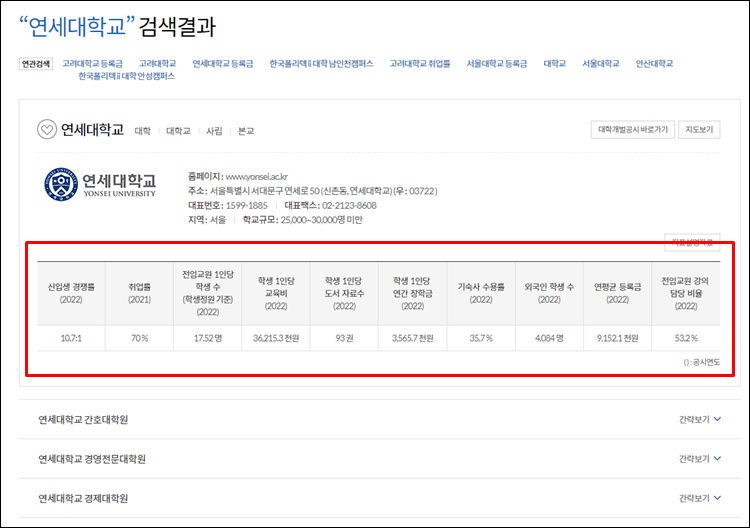Image resolution: width=750 pixels, height=528 pixels.
Task: Click the 연관검색 label
Action: tap(36, 64)
